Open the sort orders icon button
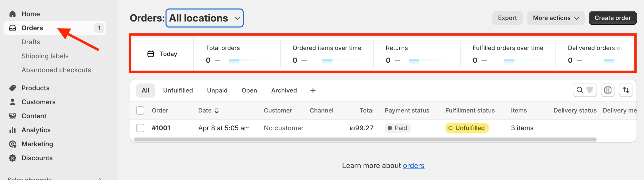Viewport: 644px width, 180px height. pos(626,90)
